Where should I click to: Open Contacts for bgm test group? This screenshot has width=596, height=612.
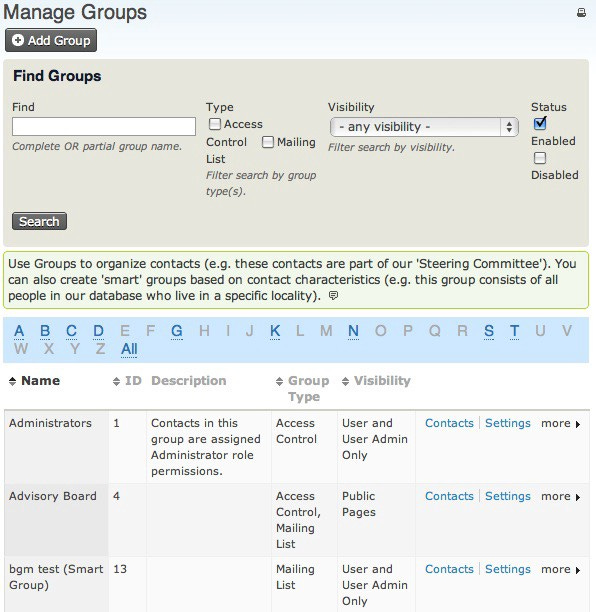[449, 569]
